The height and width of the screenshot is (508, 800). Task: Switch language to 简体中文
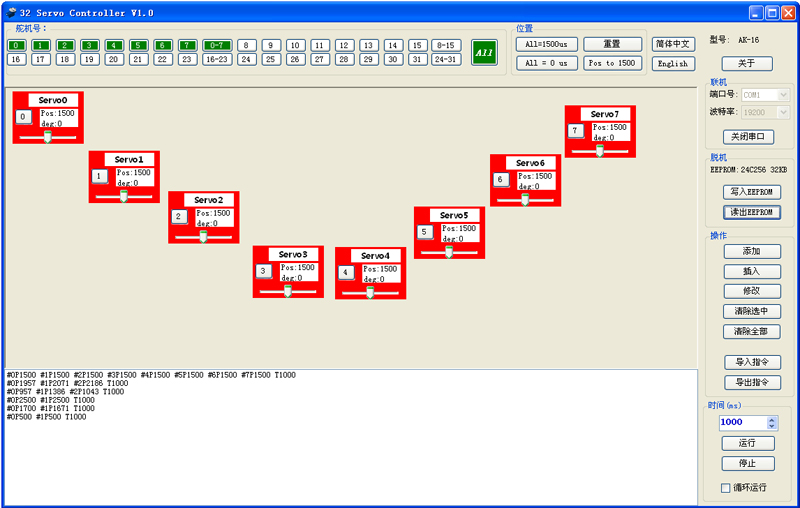pyautogui.click(x=673, y=44)
